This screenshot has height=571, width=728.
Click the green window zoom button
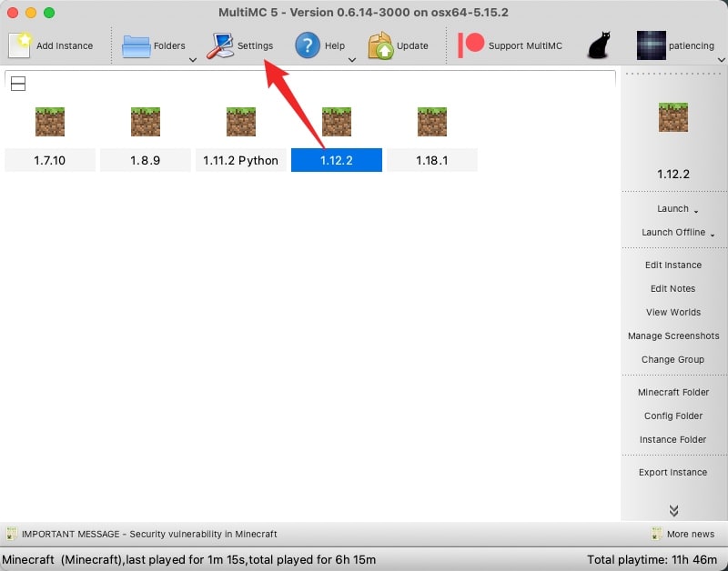click(49, 13)
